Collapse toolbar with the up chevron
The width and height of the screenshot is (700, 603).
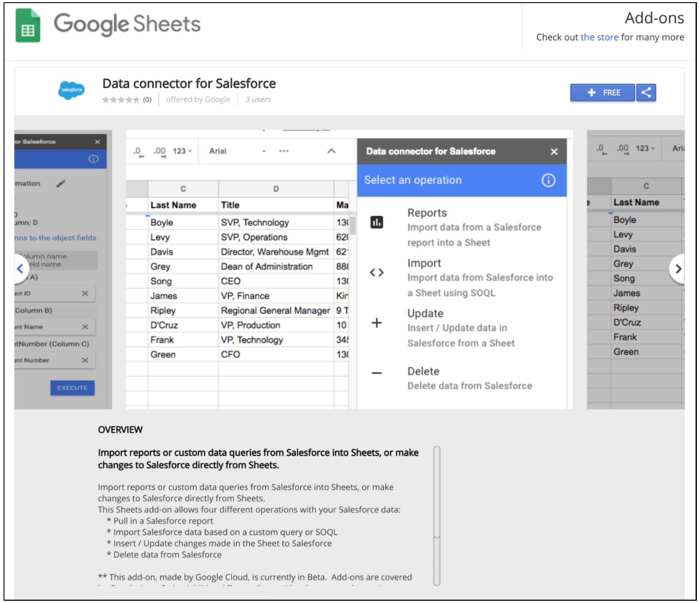pyautogui.click(x=331, y=151)
